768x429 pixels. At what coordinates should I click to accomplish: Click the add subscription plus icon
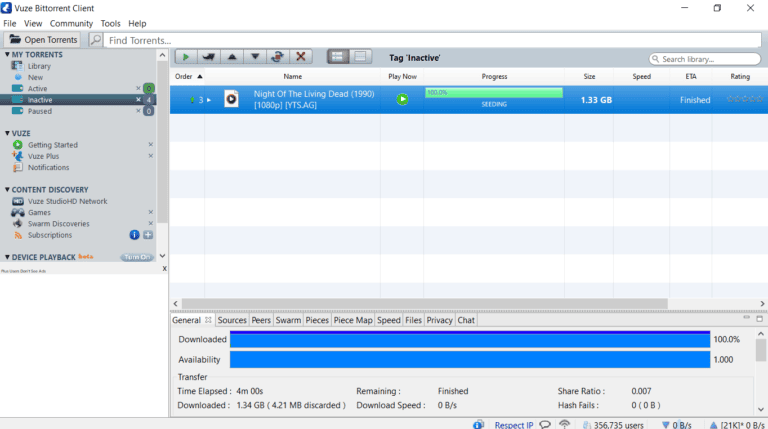coord(148,235)
